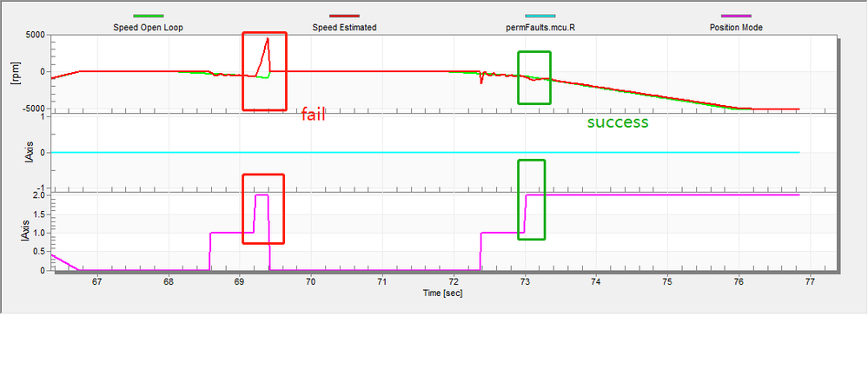Click the 75 time axis tick
This screenshot has width=868, height=369.
coord(667,282)
